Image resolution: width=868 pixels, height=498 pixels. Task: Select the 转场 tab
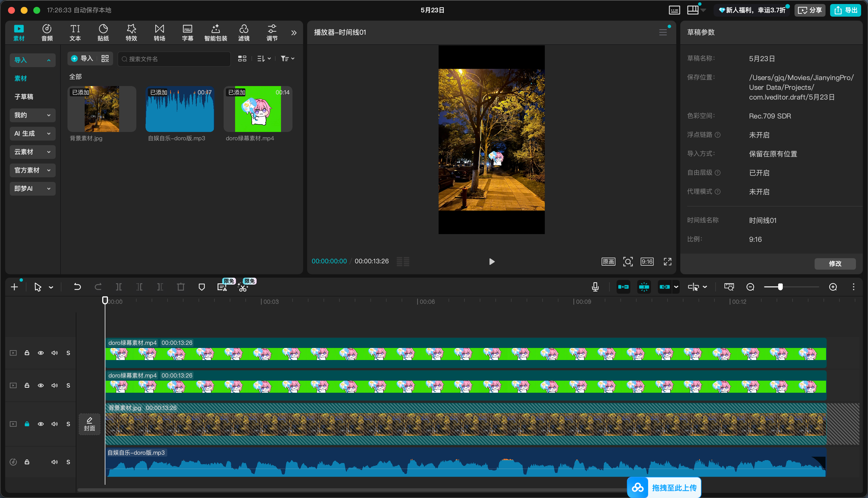coord(159,33)
